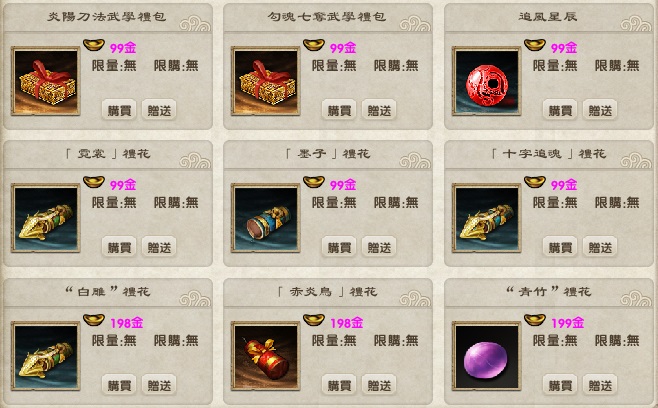Click 贈送 for 赤炎鳥 禮花
Viewport: 658px width, 408px height.
click(x=379, y=384)
